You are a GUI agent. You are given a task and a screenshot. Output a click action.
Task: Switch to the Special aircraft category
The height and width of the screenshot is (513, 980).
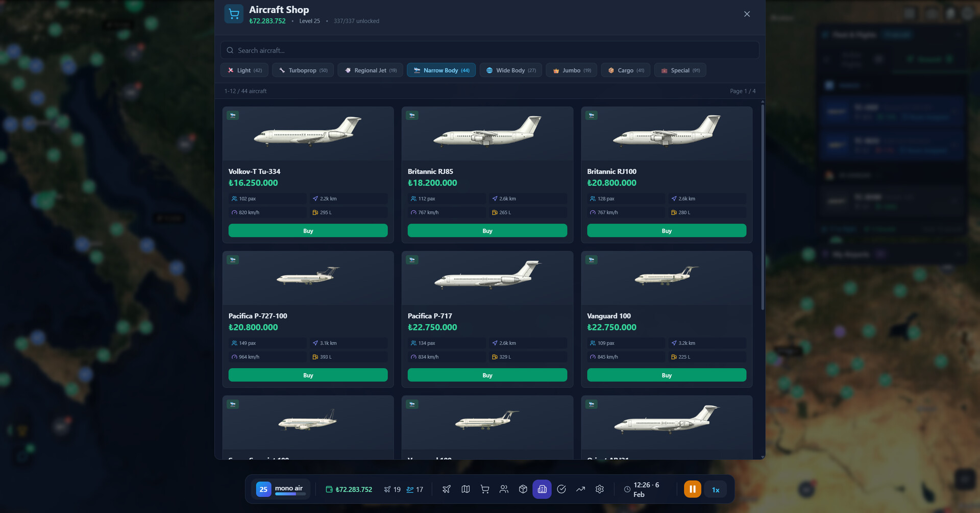(680, 70)
